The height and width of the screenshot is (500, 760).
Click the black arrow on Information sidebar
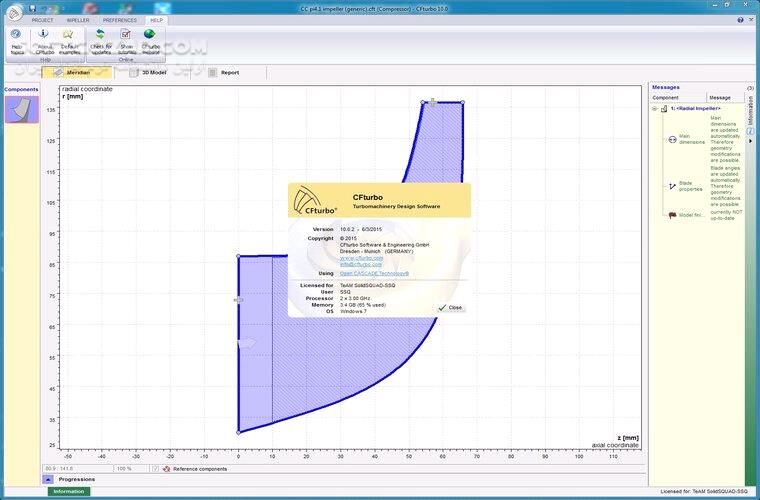coord(750,141)
